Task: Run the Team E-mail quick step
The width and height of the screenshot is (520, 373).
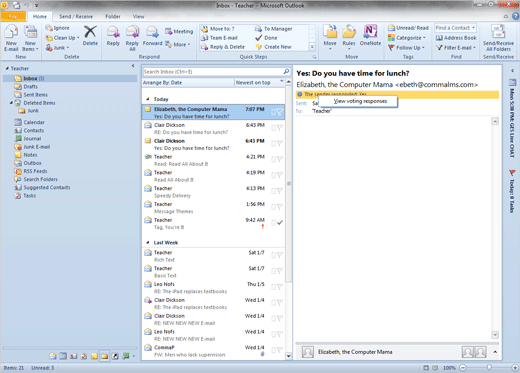Action: coord(219,38)
